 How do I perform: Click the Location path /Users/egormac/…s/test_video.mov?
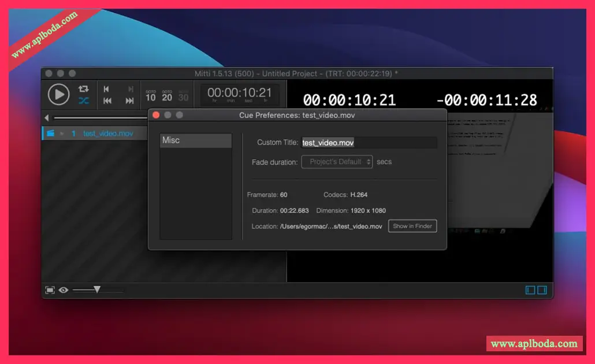click(331, 226)
